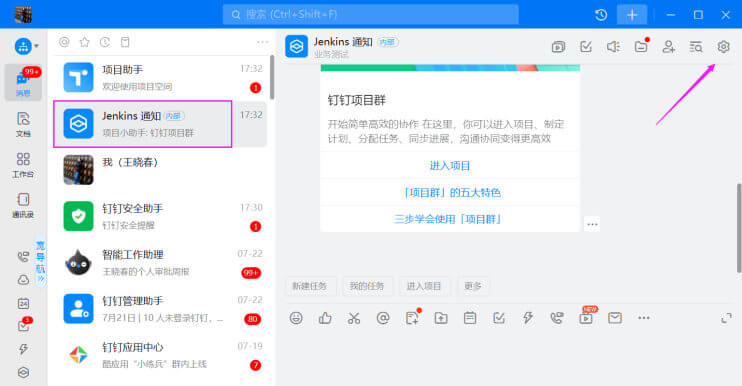
Task: Open the history clock icon in title bar
Action: tap(601, 15)
